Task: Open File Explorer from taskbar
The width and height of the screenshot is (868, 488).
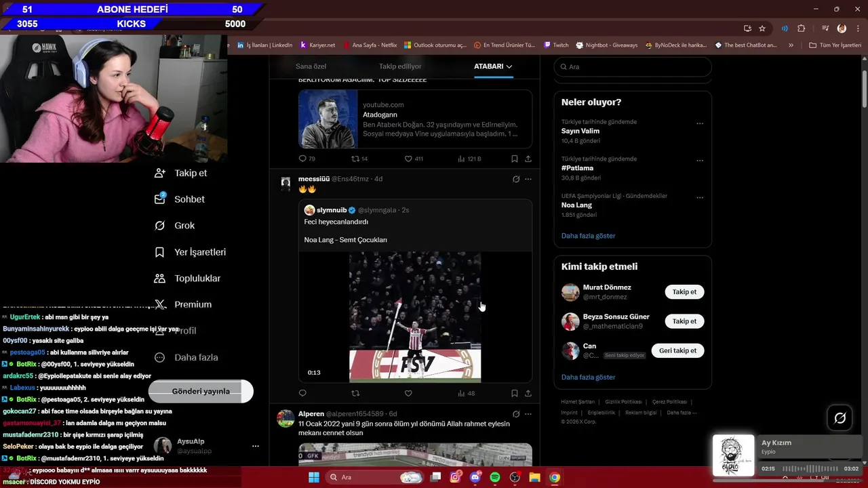Action: pyautogui.click(x=534, y=477)
